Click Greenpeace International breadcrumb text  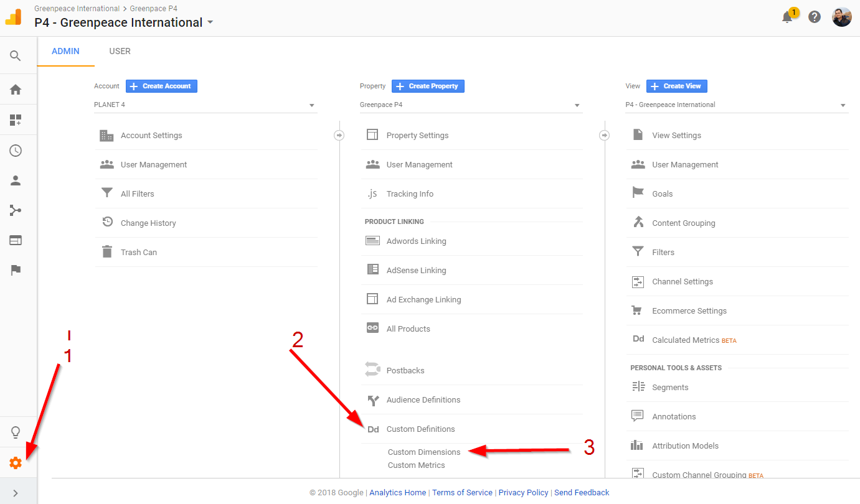77,9
